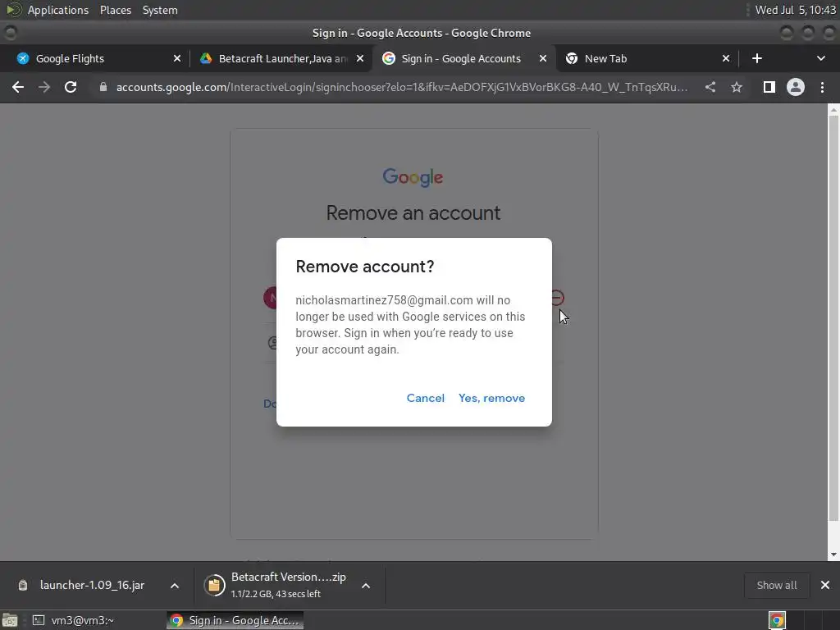This screenshot has height=630, width=840.
Task: Open the Chrome three-dot menu
Action: coord(822,87)
